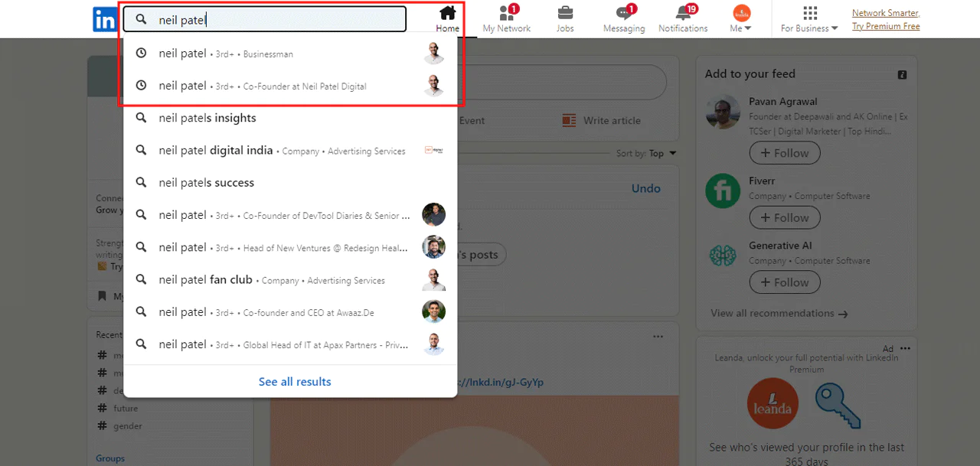Open the Me profile menu
The height and width of the screenshot is (466, 980).
tap(741, 19)
